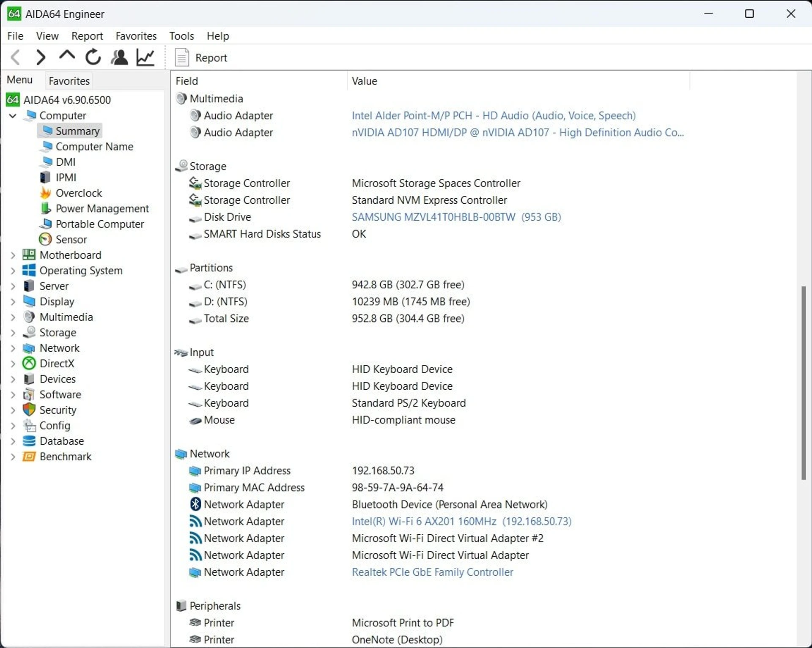Expand the Display tree node

point(13,302)
